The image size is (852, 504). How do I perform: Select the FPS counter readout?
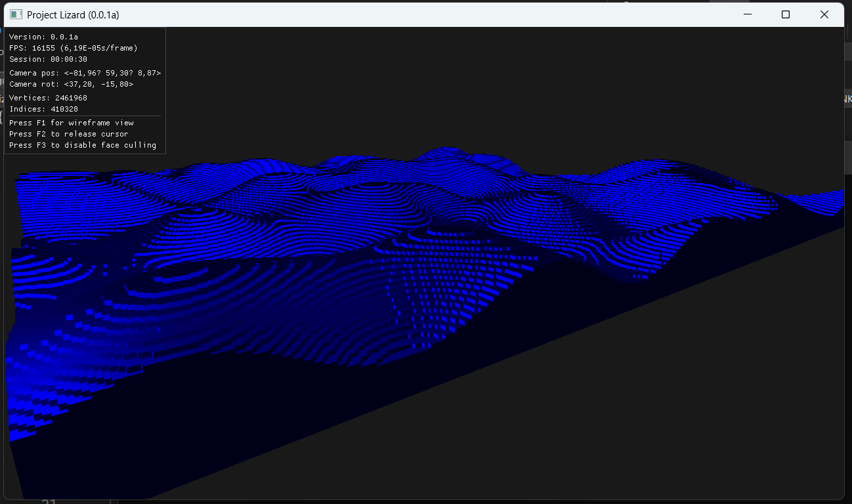(x=73, y=48)
